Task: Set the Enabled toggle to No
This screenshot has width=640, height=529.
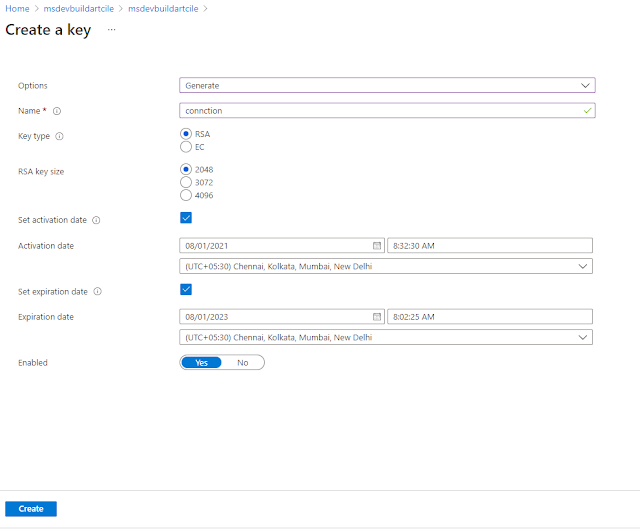Action: 243,362
